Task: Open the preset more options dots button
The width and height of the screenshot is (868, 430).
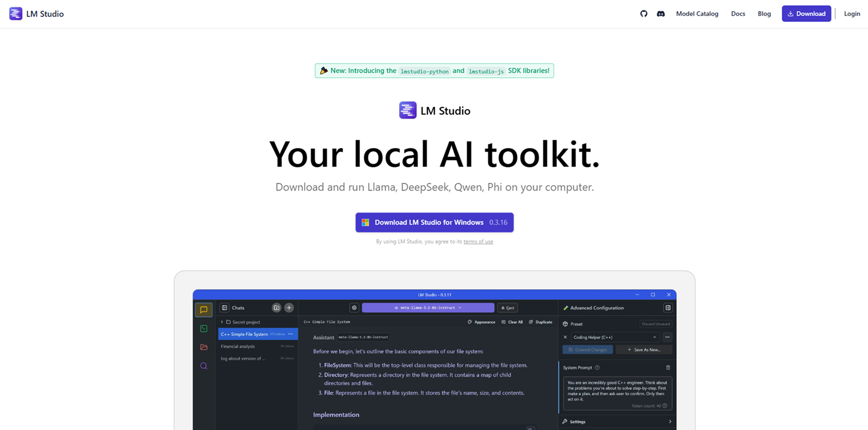Action: 667,337
